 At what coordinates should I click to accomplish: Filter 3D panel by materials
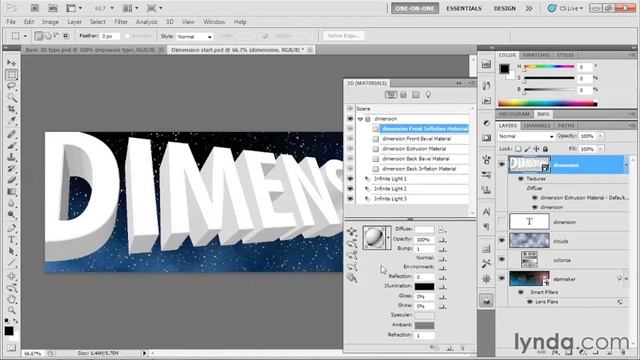pos(416,95)
